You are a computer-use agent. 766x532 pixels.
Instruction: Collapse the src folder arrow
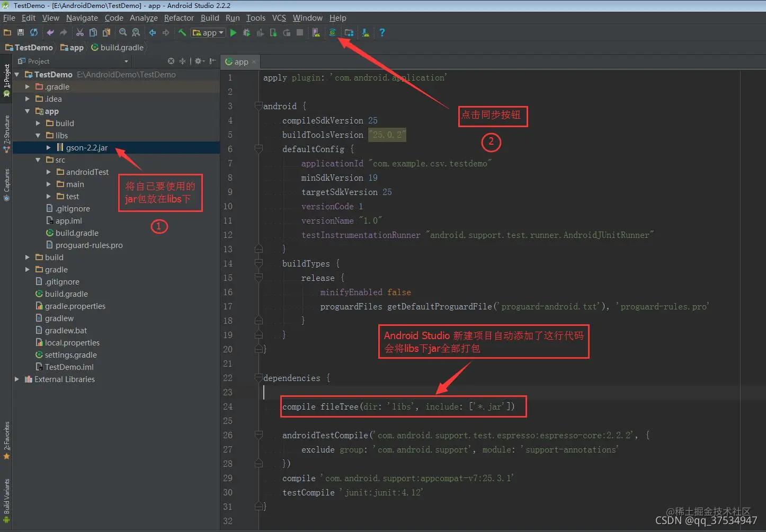point(38,160)
